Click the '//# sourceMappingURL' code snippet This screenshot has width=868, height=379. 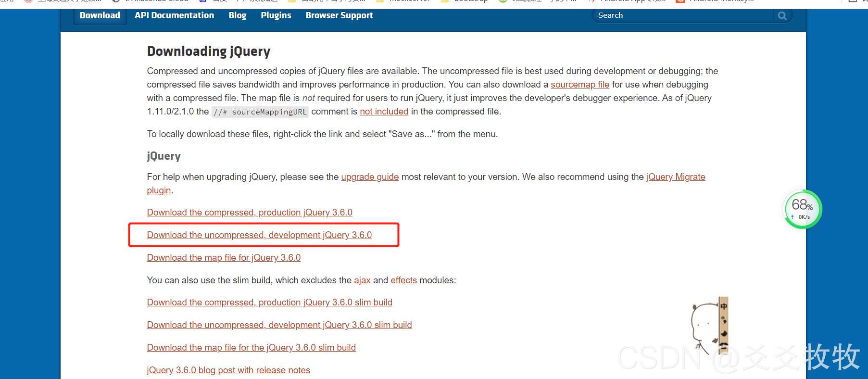pyautogui.click(x=260, y=112)
